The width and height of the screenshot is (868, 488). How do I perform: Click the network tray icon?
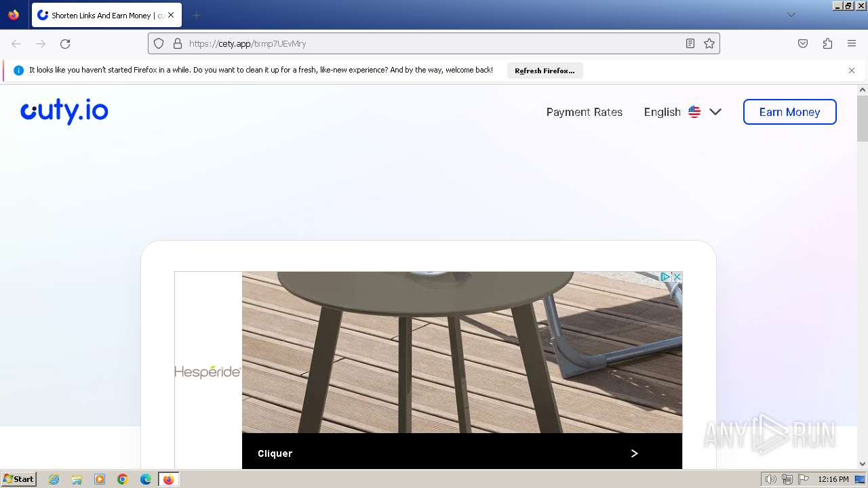pos(787,479)
